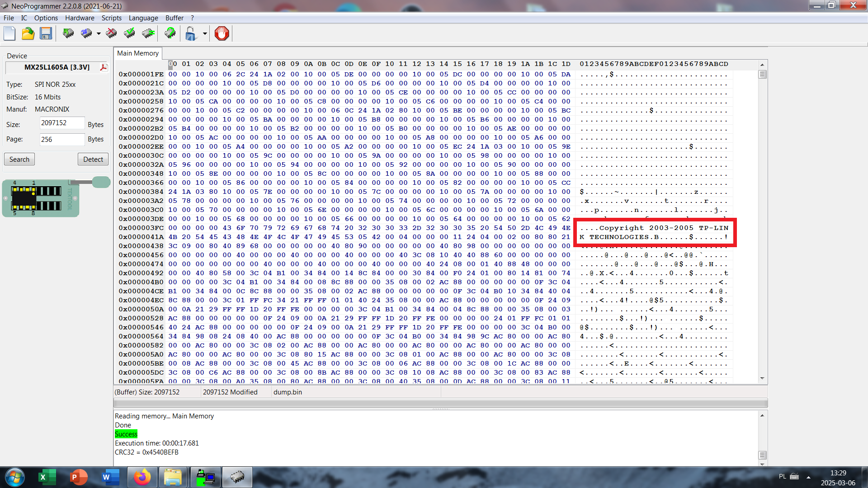Expand the padlock protection dropdown arrow

(x=205, y=33)
